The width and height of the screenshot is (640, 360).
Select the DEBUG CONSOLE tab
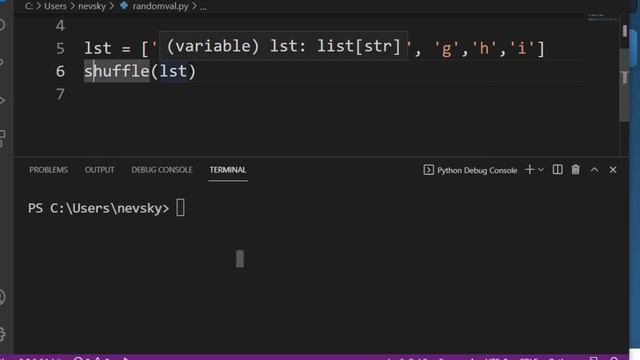(162, 170)
